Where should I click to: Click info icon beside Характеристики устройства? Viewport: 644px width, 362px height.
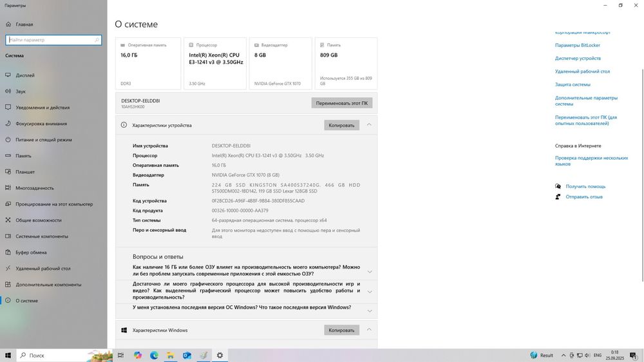pos(124,125)
